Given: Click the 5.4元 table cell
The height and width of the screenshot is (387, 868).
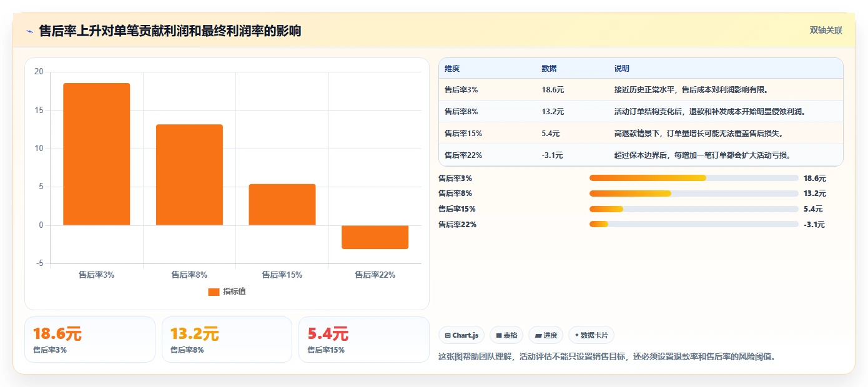Looking at the screenshot, I should pyautogui.click(x=551, y=134).
